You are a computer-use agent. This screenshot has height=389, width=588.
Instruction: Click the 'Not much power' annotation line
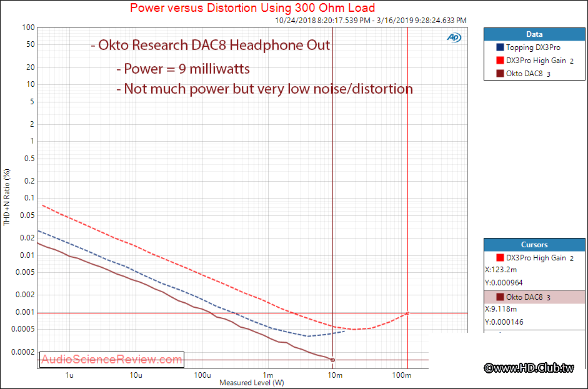pos(264,89)
